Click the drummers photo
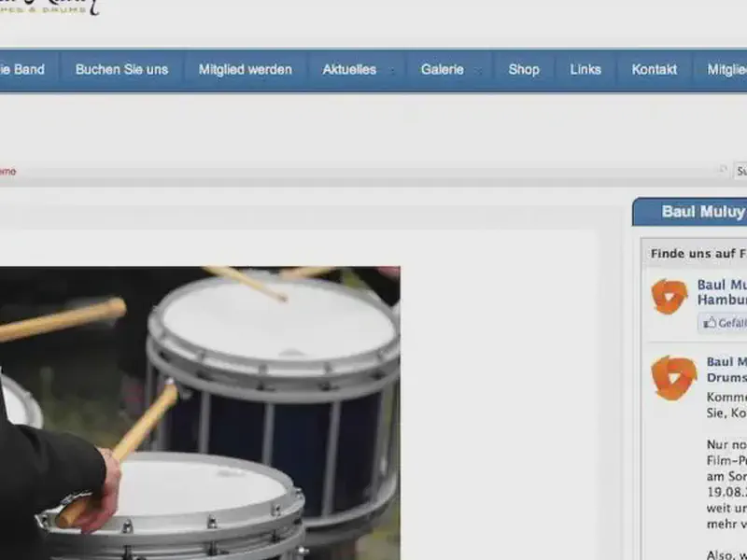747x560 pixels. point(200,413)
